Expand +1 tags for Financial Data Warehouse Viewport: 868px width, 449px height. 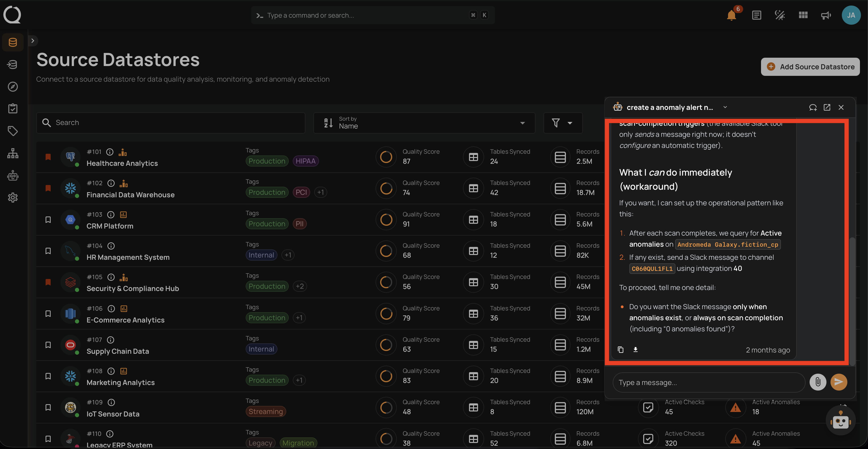320,192
